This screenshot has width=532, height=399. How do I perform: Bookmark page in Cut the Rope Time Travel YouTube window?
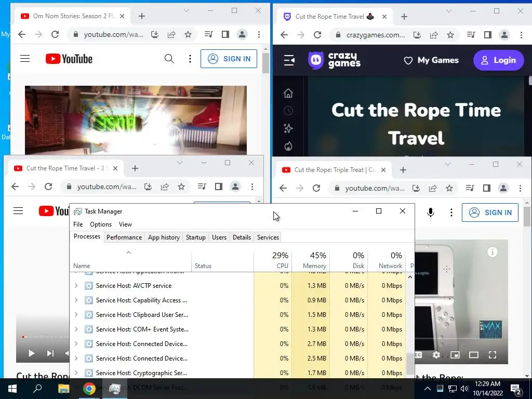[181, 187]
